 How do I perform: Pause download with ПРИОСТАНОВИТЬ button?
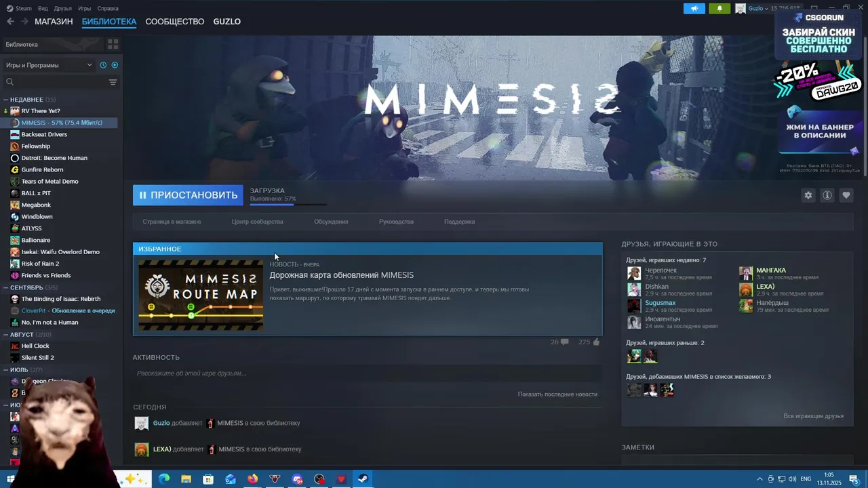[x=188, y=195]
